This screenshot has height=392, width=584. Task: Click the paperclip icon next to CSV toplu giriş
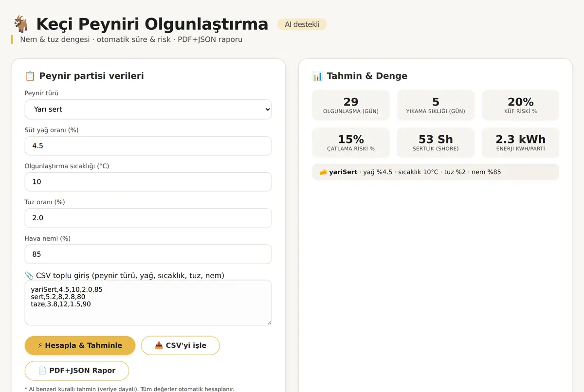pos(29,276)
